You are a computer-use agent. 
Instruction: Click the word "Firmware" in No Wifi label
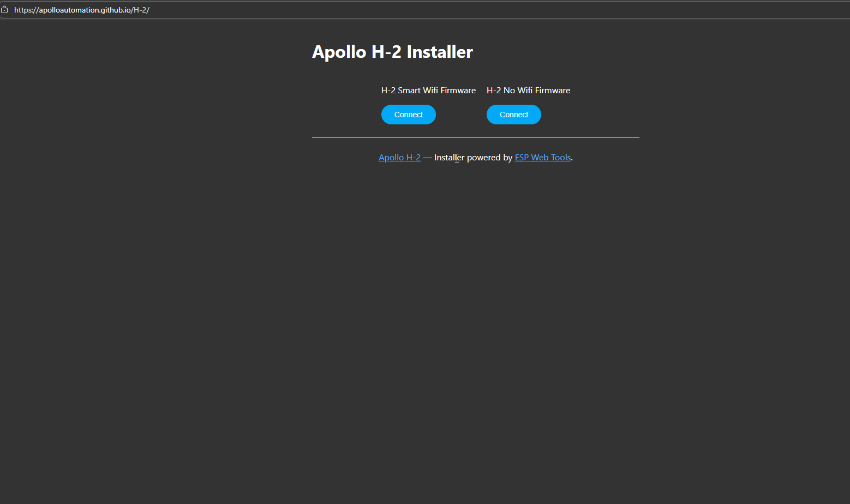552,91
